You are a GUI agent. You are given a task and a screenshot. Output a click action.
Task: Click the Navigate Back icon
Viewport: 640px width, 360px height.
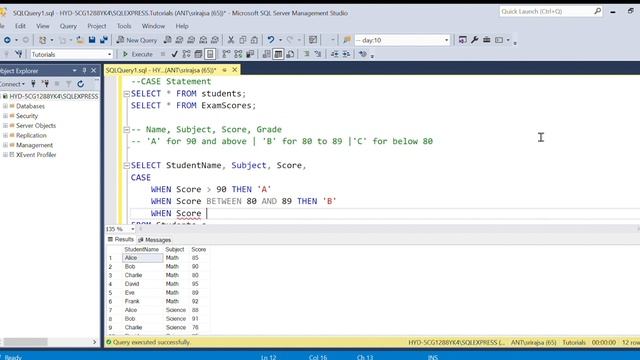[7, 40]
